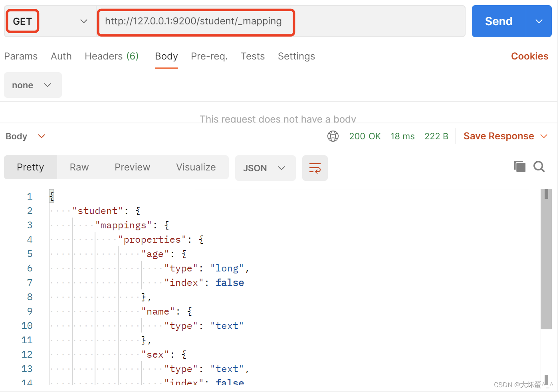Image resolution: width=559 pixels, height=392 pixels.
Task: Open the Pre-req. tab
Action: [x=209, y=56]
